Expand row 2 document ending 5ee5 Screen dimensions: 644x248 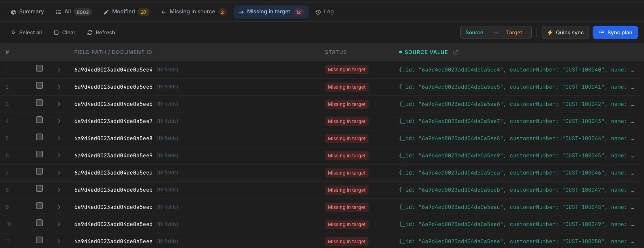pyautogui.click(x=59, y=87)
